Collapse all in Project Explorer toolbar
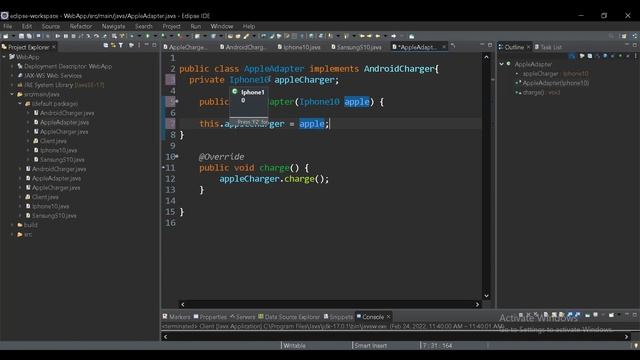This screenshot has width=640, height=360. click(x=105, y=45)
